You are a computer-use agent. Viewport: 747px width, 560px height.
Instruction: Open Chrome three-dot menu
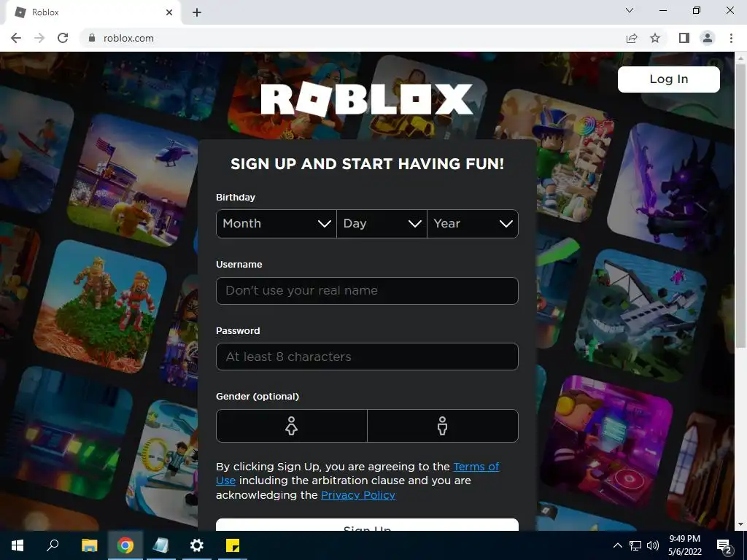(x=731, y=38)
